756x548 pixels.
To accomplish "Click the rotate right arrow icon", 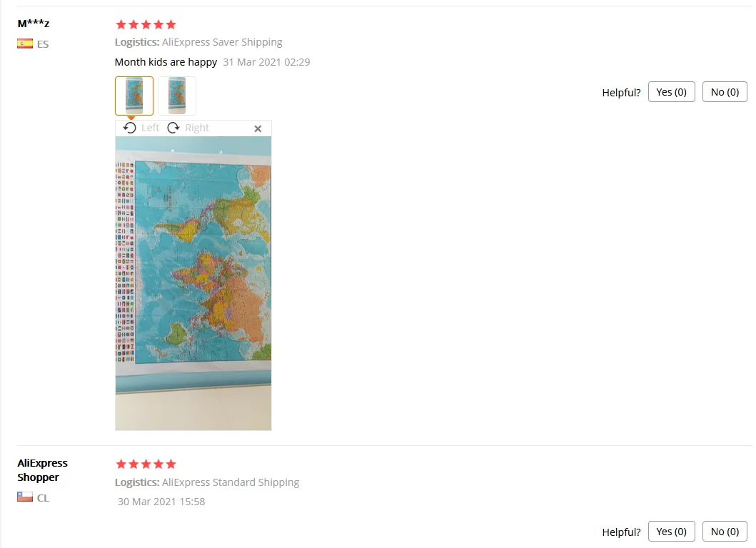I will (173, 128).
